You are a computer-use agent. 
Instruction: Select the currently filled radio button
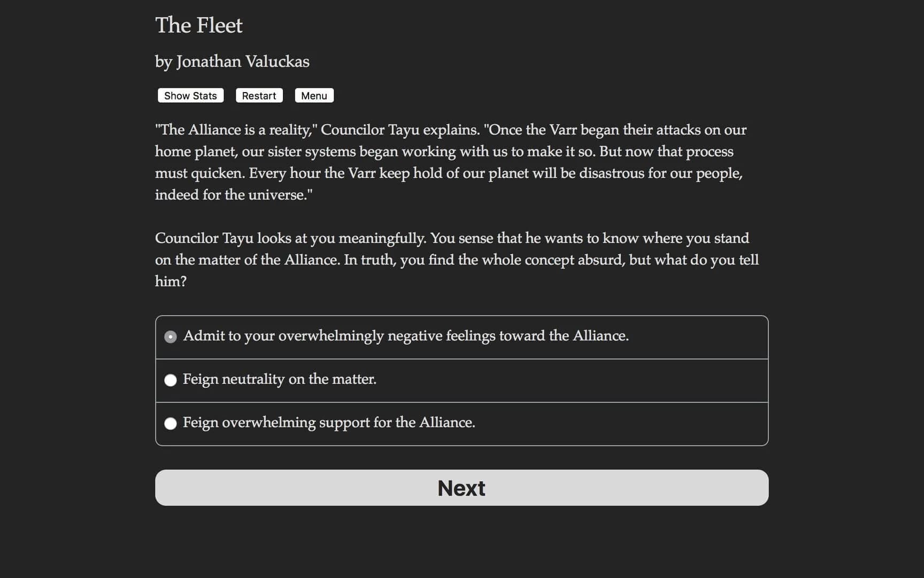click(x=171, y=337)
